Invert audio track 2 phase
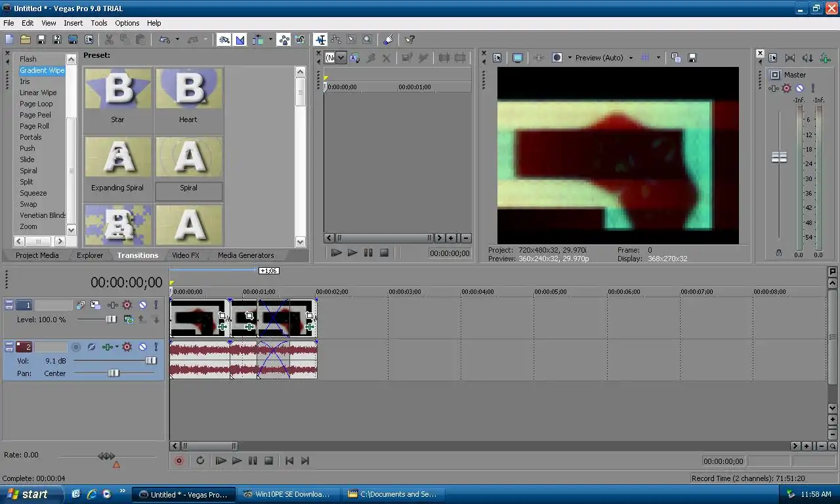 pyautogui.click(x=92, y=347)
